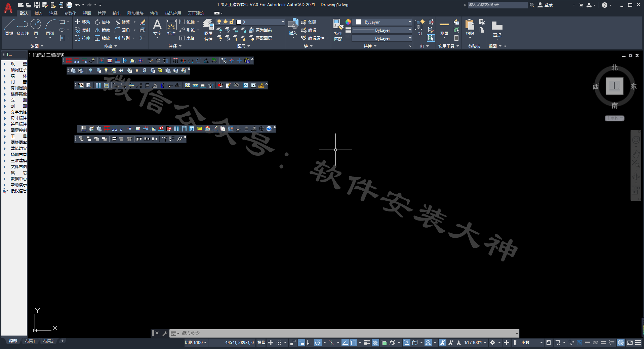The height and width of the screenshot is (349, 644).
Task: Toggle 模型 model space button in status bar
Action: [x=261, y=343]
